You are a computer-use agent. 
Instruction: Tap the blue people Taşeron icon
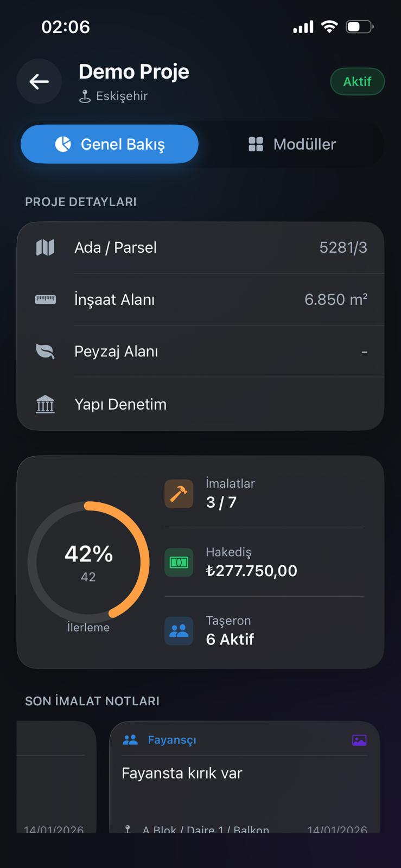point(179,630)
